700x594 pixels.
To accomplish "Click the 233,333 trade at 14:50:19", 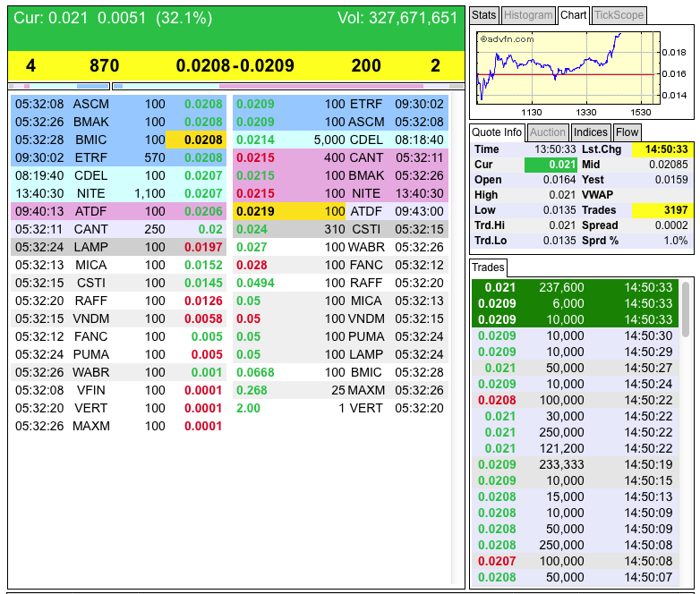I will click(x=575, y=464).
